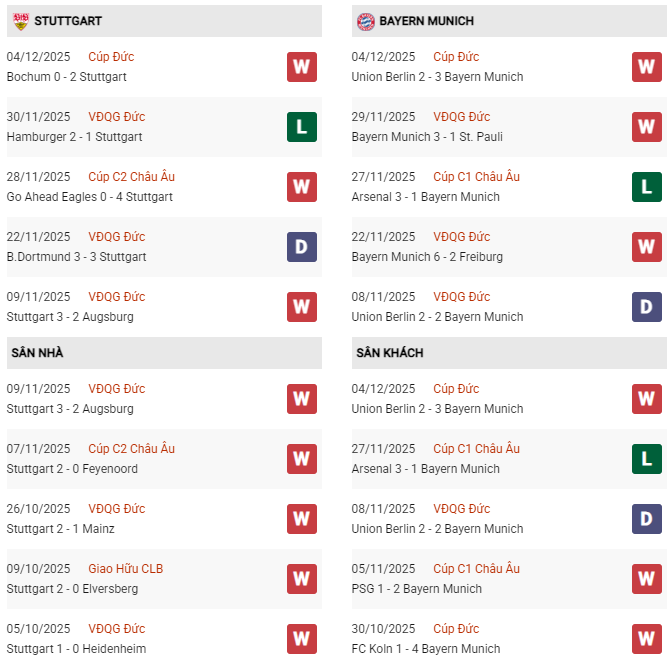Click the Stuttgart club logo icon
This screenshot has width=670, height=664.
pyautogui.click(x=20, y=20)
